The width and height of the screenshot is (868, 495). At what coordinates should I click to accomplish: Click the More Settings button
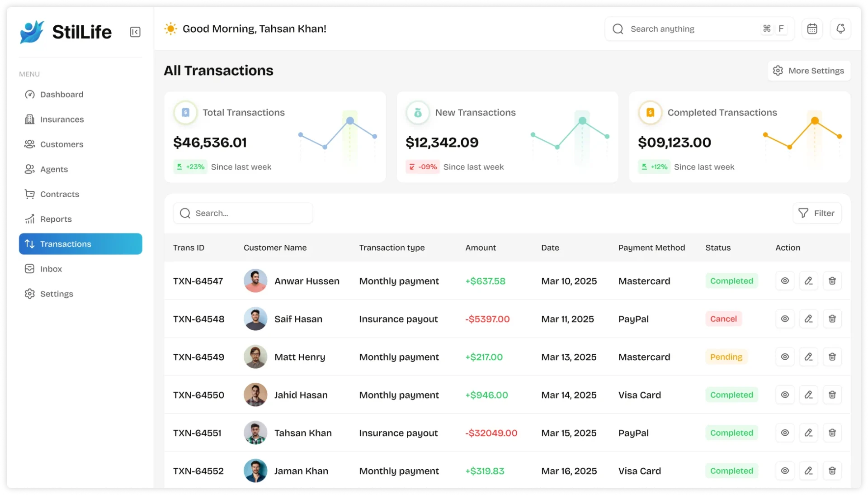(809, 71)
